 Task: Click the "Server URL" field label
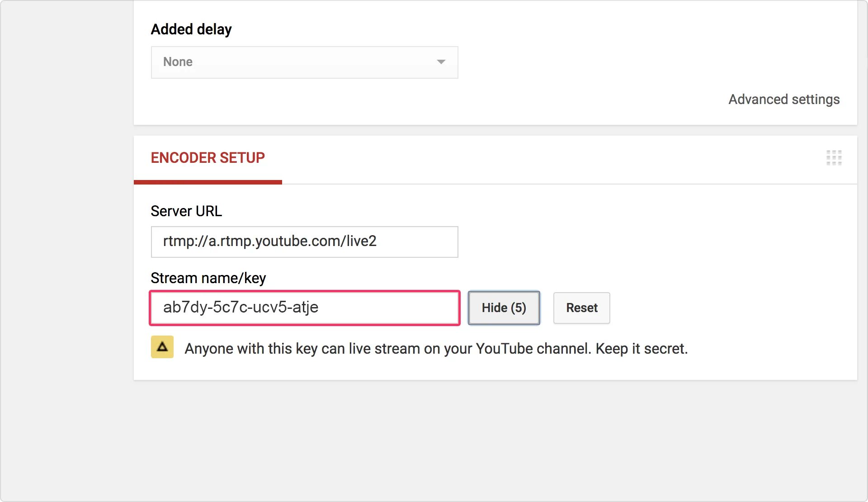click(186, 211)
